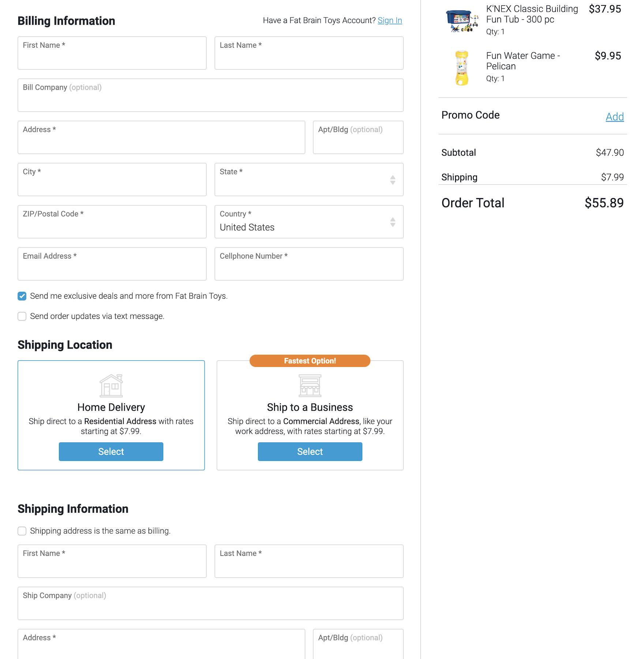
Task: Select the Ship to a Business button
Action: pos(310,451)
